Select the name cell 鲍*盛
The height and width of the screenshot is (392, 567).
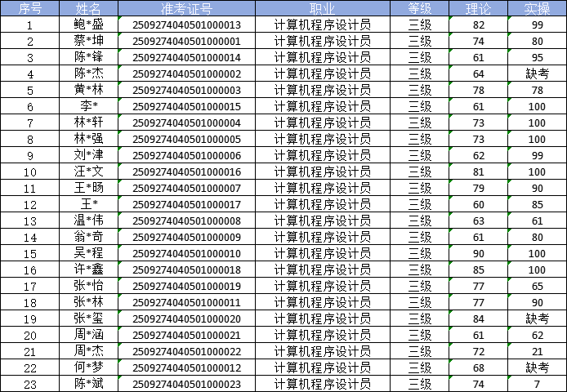(88, 24)
